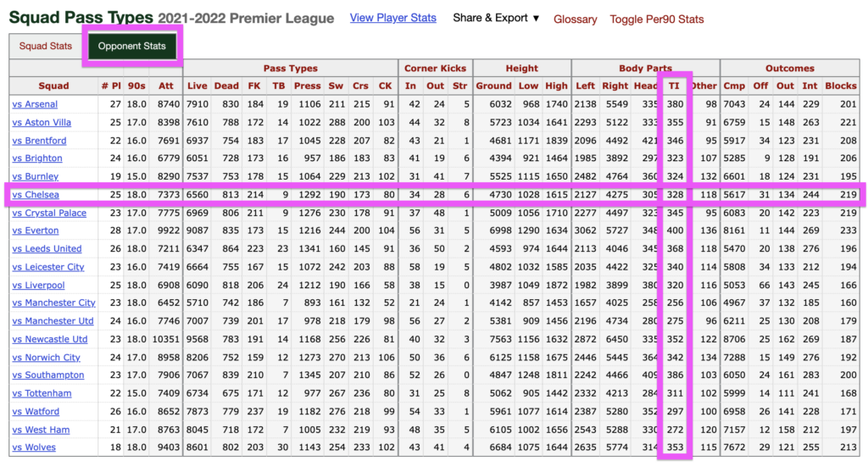
Task: Select the 328 TI value for Chelsea
Action: (675, 195)
